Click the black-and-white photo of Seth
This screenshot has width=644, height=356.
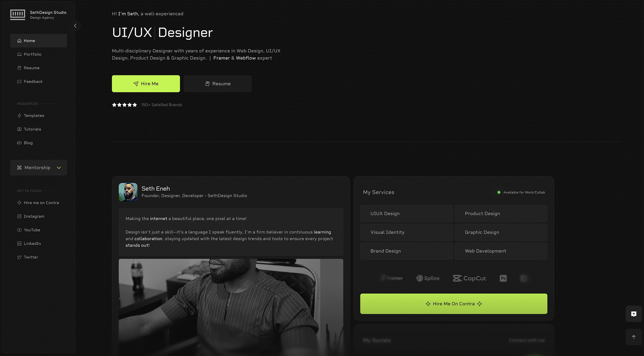pos(231,307)
